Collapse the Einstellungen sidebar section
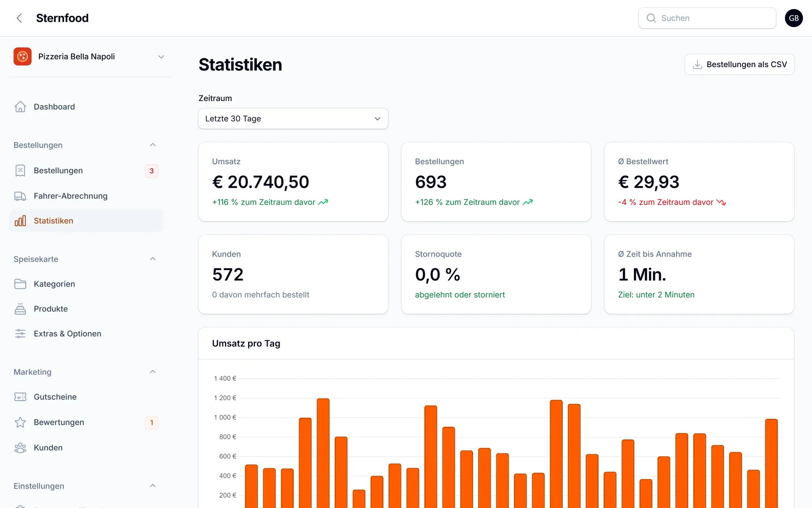 (152, 486)
